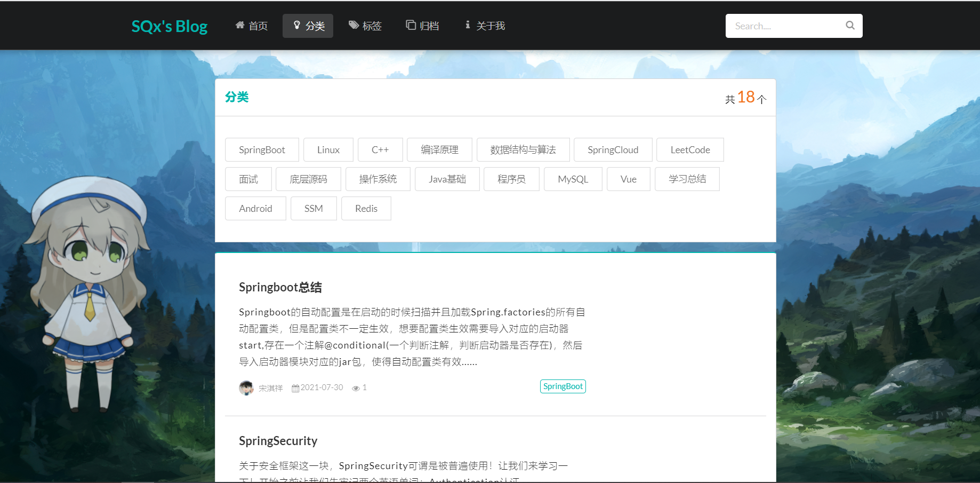The height and width of the screenshot is (483, 980).
Task: Select the SpringBoot category filter
Action: tap(262, 149)
